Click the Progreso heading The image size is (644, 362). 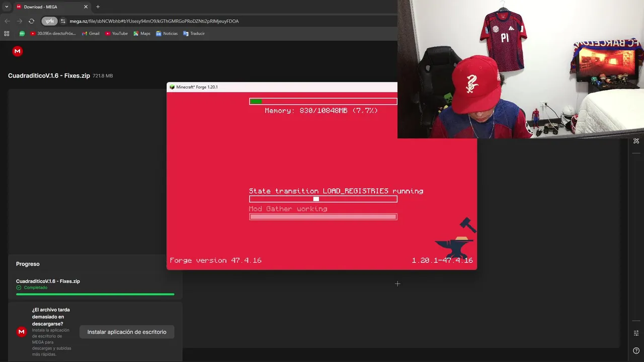coord(28,264)
